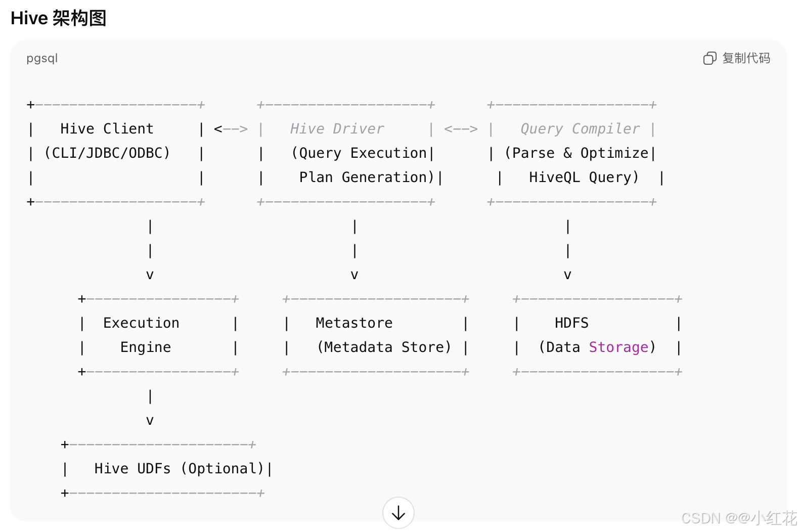799x532 pixels.
Task: Select the (Metadata Store) text
Action: [384, 347]
